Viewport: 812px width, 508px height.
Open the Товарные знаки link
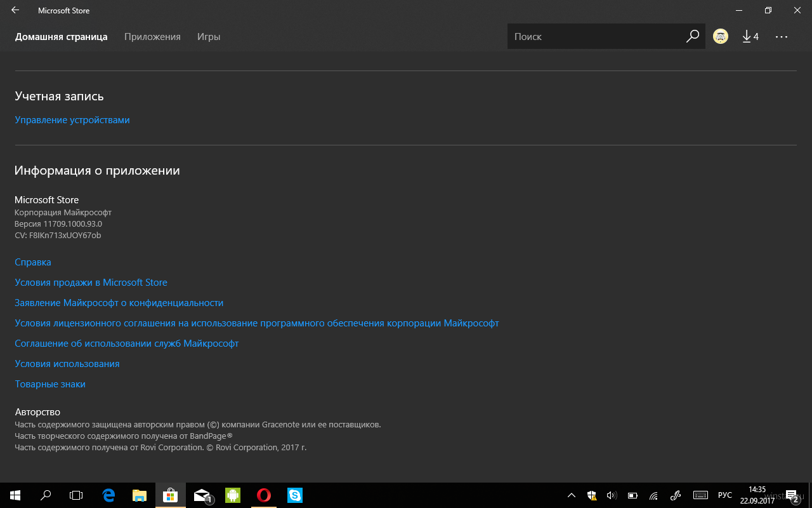tap(50, 384)
